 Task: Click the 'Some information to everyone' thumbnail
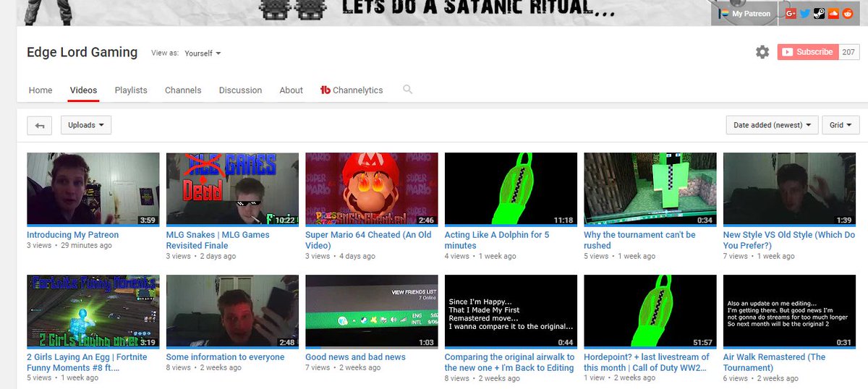tap(232, 312)
